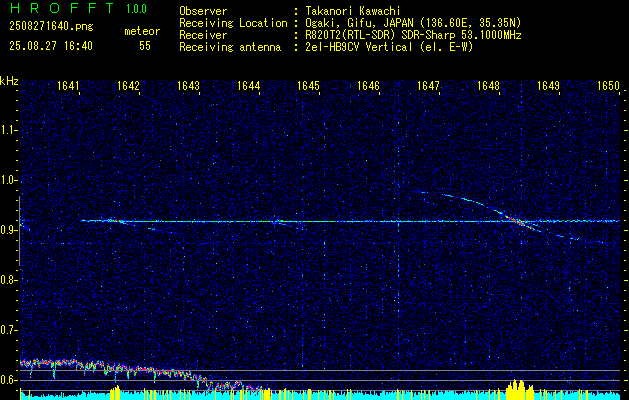The height and width of the screenshot is (400, 629).
Task: Click the 1644 time axis label
Action: (x=248, y=86)
